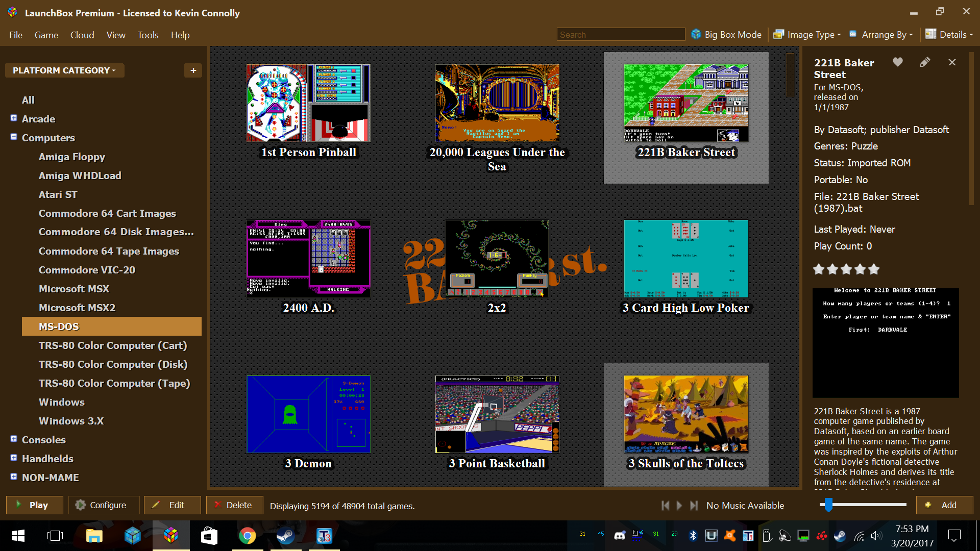Close the game details panel
The image size is (980, 551).
click(x=952, y=62)
